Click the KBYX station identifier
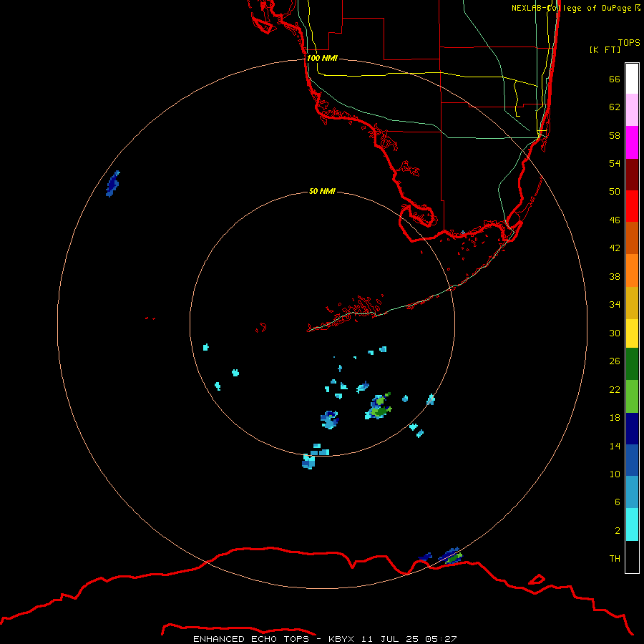Screen dimensions: 644x644 [341, 639]
